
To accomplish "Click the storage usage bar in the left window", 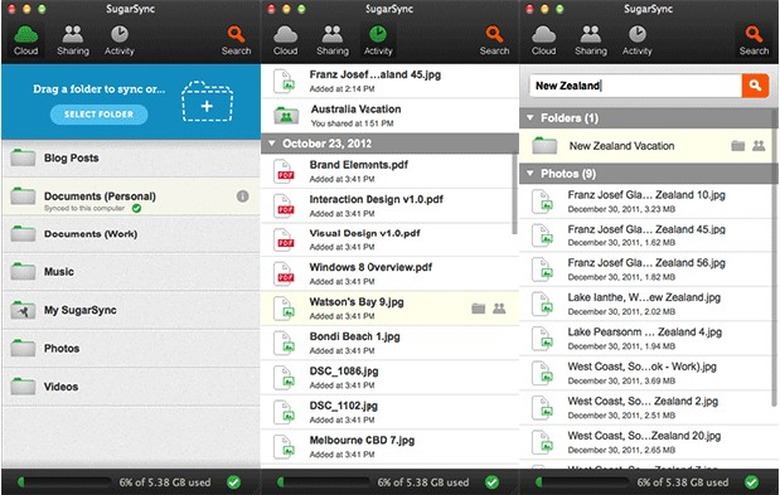I will click(x=65, y=482).
